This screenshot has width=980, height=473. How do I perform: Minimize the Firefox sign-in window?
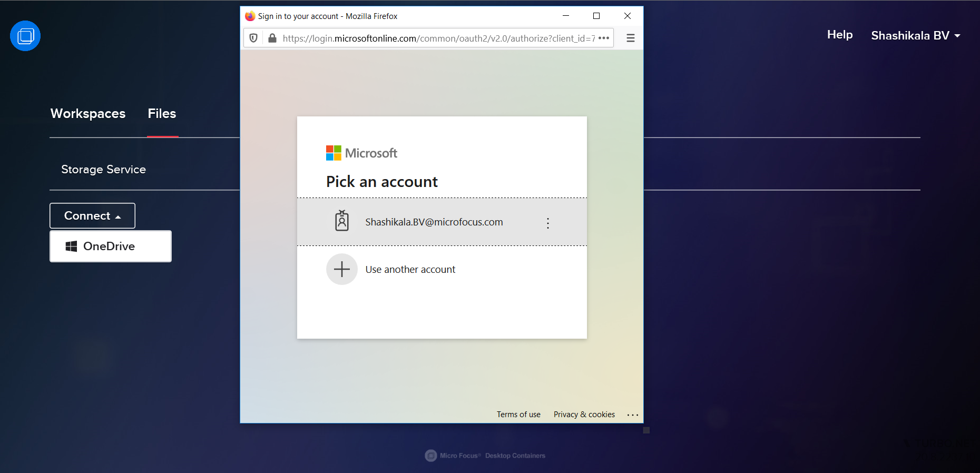click(566, 16)
